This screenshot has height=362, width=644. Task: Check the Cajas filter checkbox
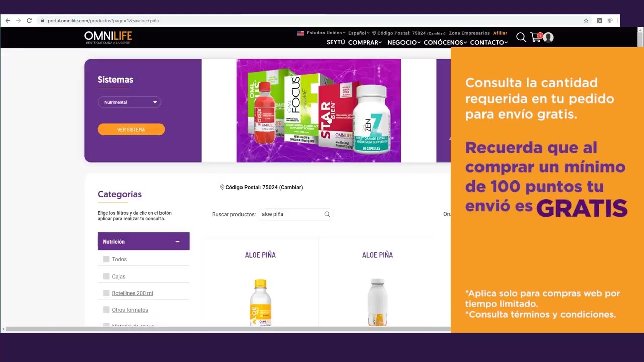[x=106, y=276]
